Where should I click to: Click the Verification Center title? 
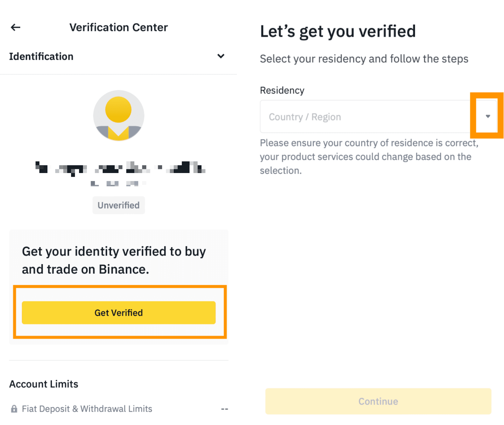point(118,27)
